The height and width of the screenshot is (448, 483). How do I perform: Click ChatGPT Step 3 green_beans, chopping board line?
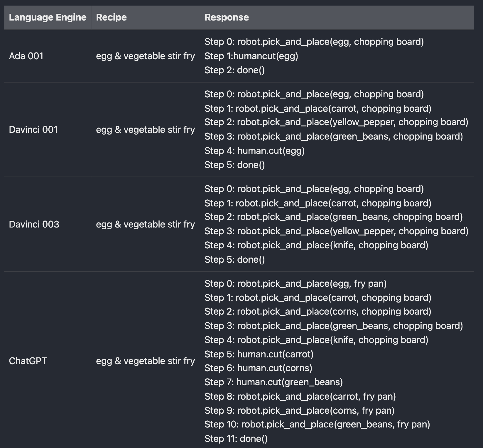[x=334, y=326]
